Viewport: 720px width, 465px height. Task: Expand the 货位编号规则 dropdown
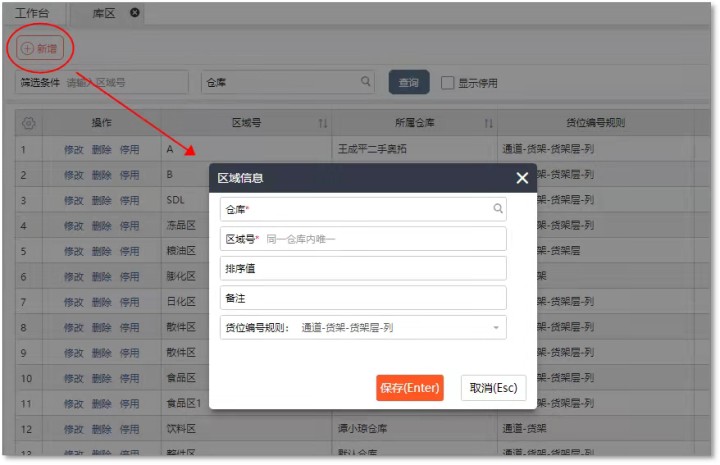click(495, 327)
